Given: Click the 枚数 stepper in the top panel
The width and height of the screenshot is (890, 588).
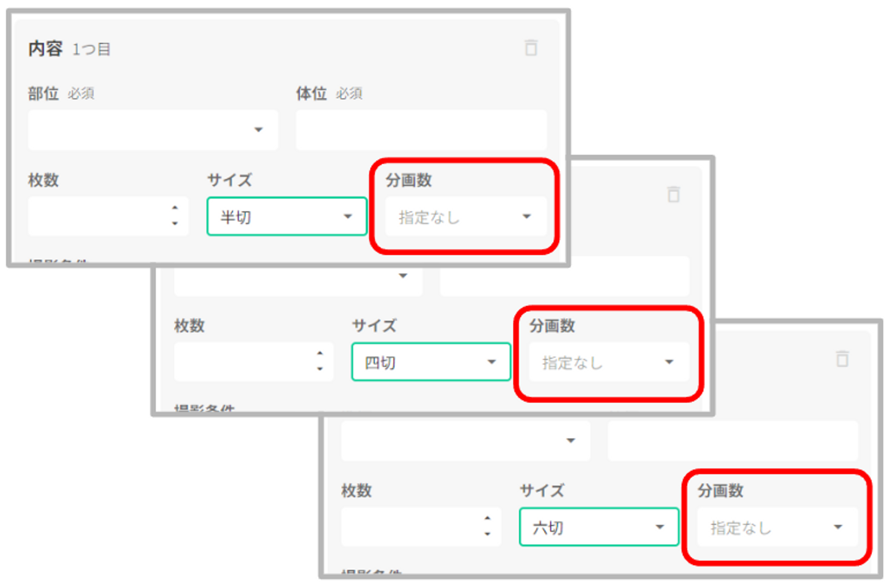Looking at the screenshot, I should pos(175,216).
